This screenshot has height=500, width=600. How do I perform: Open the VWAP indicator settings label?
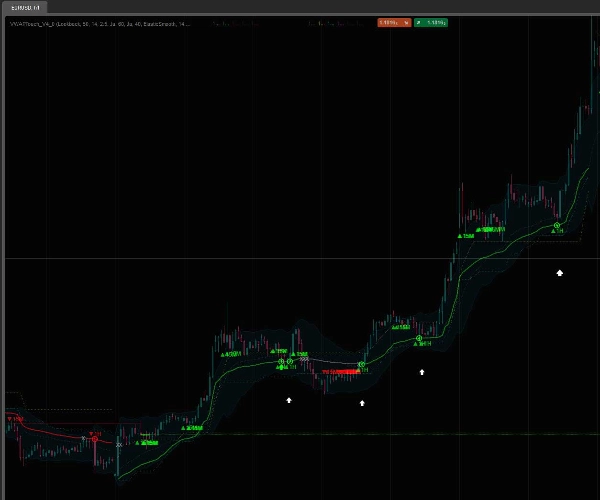[100, 24]
